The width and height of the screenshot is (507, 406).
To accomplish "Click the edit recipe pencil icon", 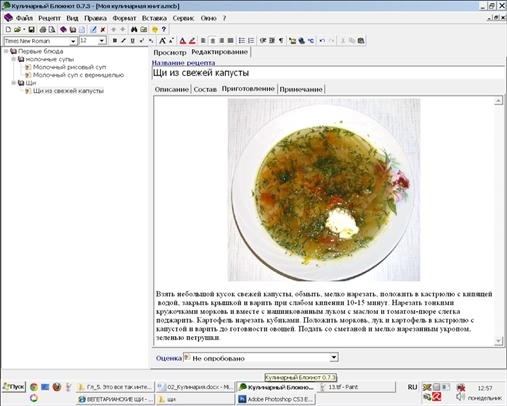I will [93, 30].
